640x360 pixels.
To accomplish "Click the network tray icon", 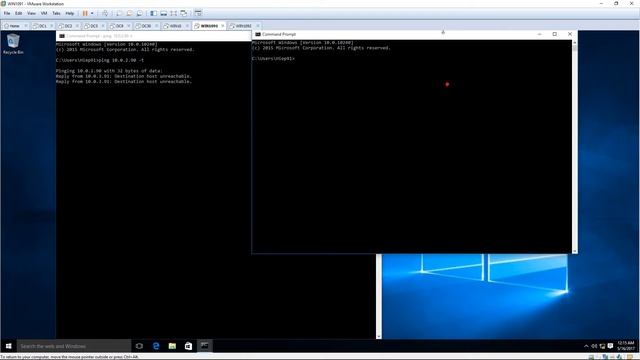I will coord(602,346).
